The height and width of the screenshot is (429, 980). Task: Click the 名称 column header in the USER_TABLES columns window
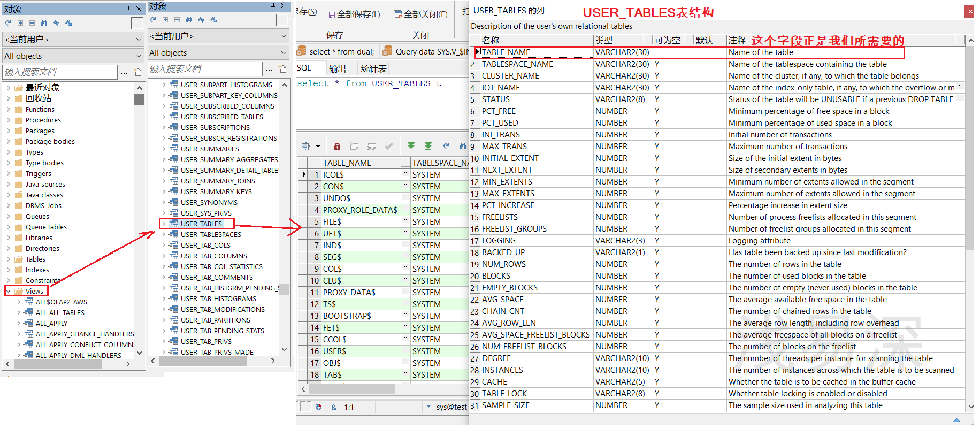[x=537, y=40]
